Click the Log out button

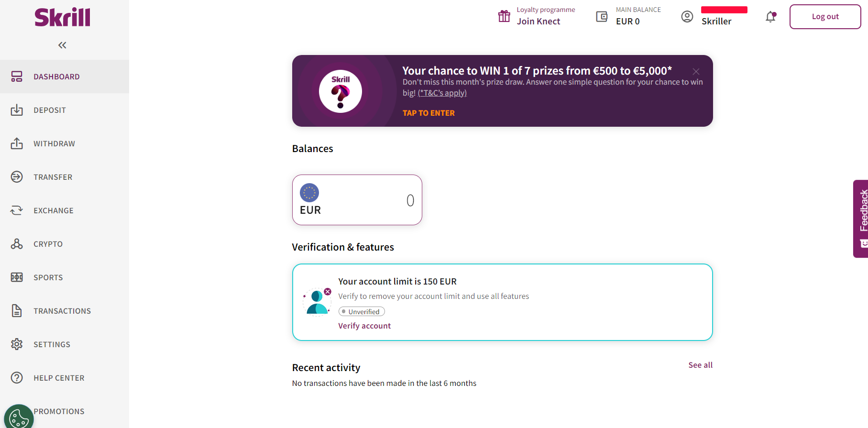click(825, 17)
